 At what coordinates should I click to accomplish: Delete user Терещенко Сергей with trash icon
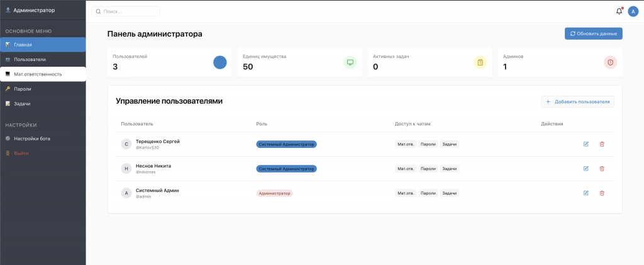coord(602,144)
